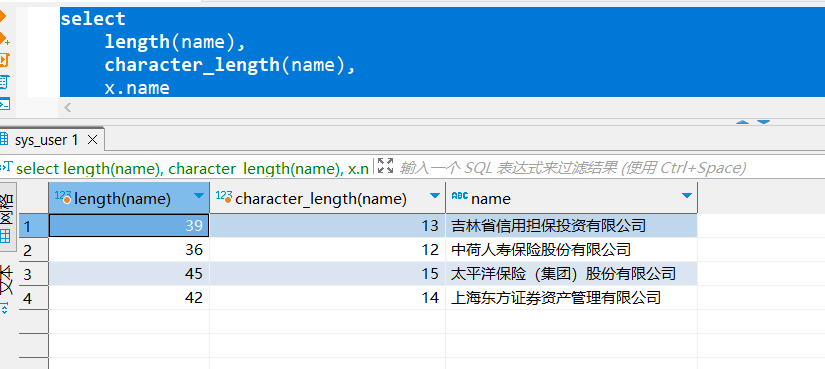Click the name column header
Viewport: 825px width, 369px height.
click(571, 198)
